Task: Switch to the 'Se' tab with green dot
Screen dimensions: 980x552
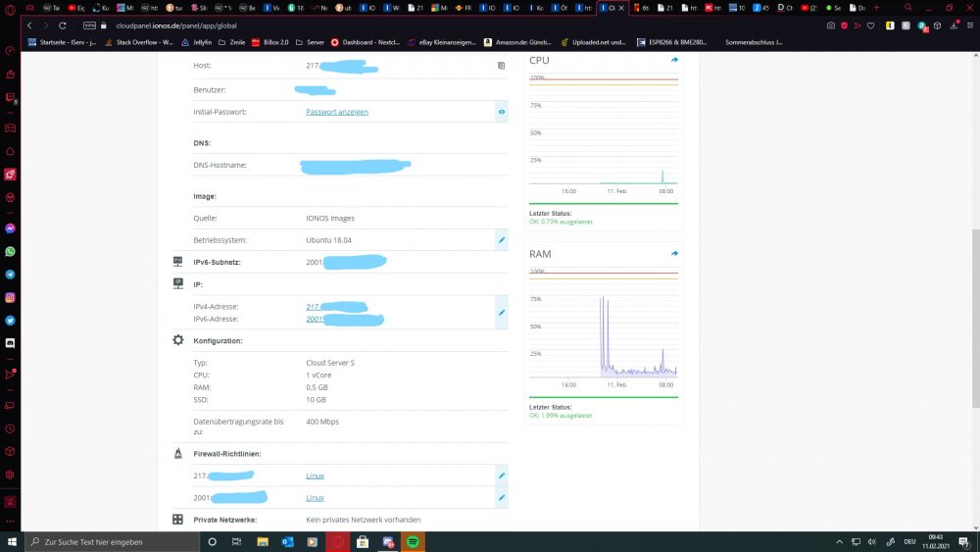Action: coord(833,8)
